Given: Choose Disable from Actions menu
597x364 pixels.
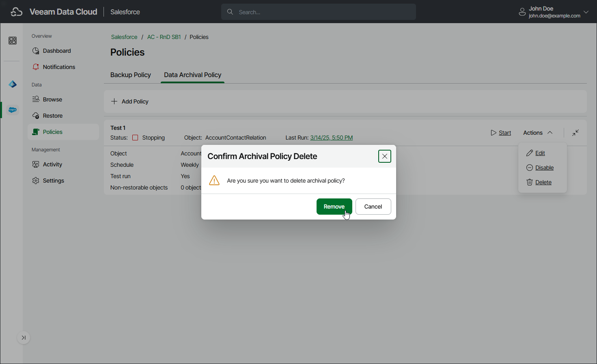Looking at the screenshot, I should (540, 168).
